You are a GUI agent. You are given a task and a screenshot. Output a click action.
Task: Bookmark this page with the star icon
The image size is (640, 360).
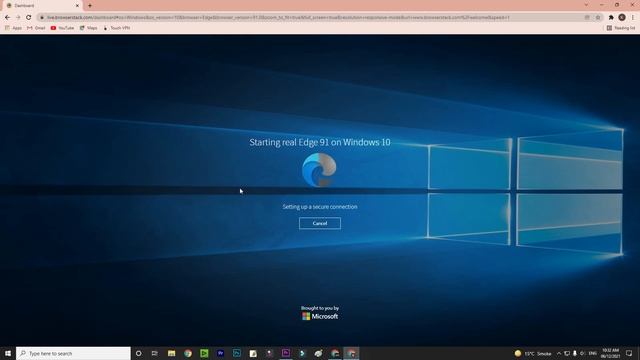[598, 18]
